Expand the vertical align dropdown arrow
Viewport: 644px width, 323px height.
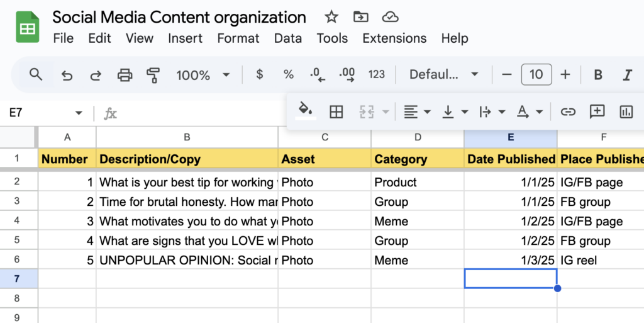pos(465,112)
